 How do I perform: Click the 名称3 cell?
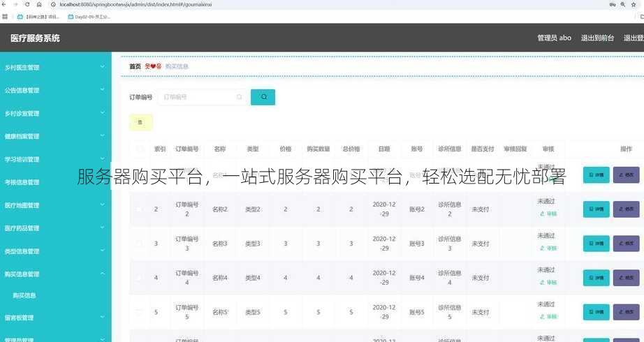[x=220, y=244]
